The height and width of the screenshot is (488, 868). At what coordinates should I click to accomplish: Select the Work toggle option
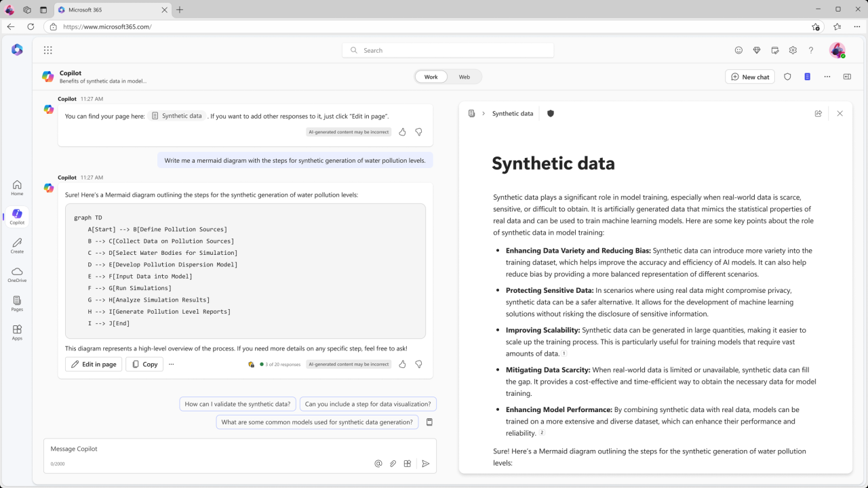click(431, 77)
